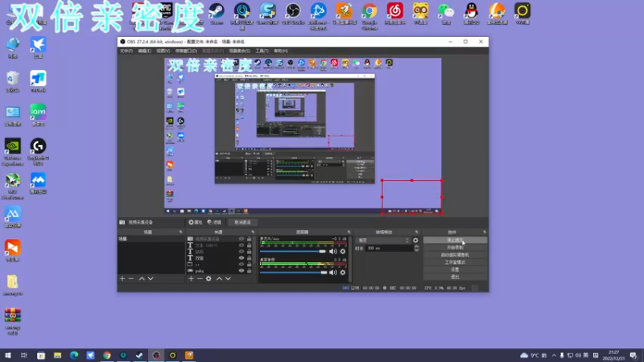Move selected source down in Sources panel

[228, 278]
